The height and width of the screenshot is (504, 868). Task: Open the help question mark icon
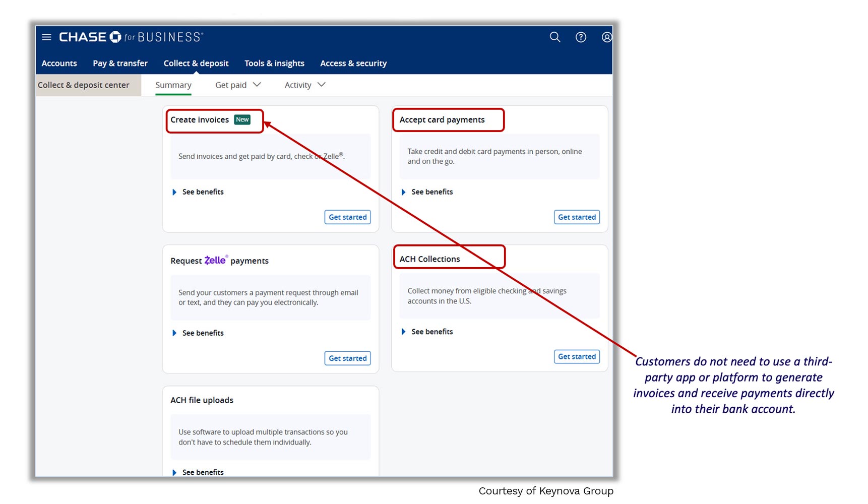click(x=581, y=37)
